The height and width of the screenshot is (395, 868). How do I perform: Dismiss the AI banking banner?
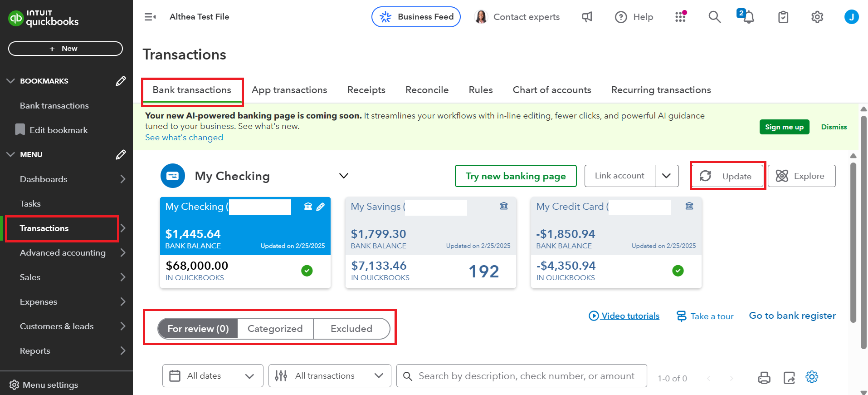click(834, 127)
